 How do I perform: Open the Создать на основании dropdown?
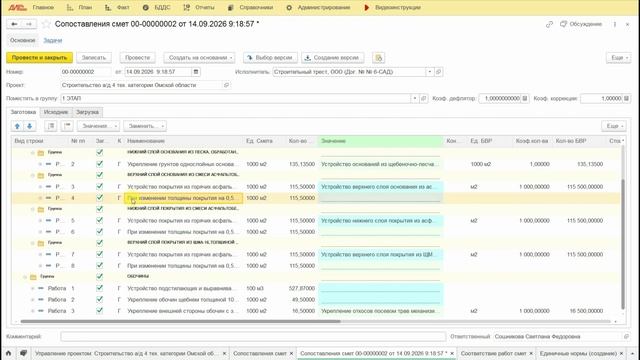click(x=200, y=58)
